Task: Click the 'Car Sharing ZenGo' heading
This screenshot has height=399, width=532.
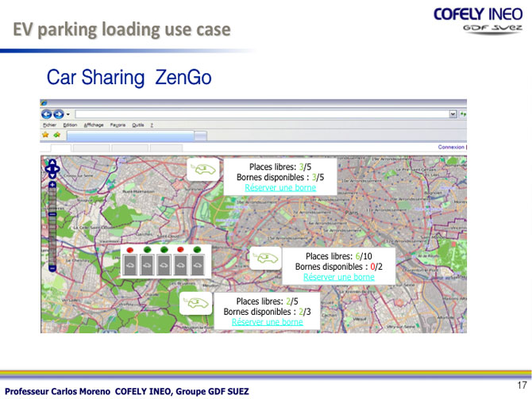Action: click(x=129, y=77)
